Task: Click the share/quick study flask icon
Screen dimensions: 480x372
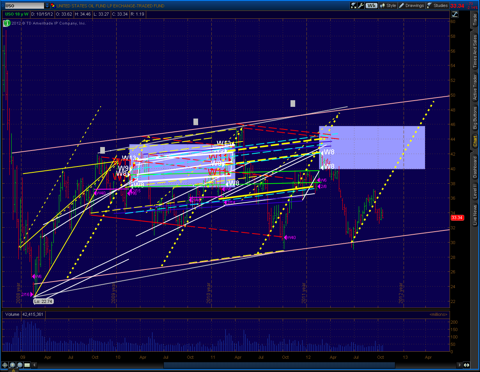Action: click(x=353, y=5)
